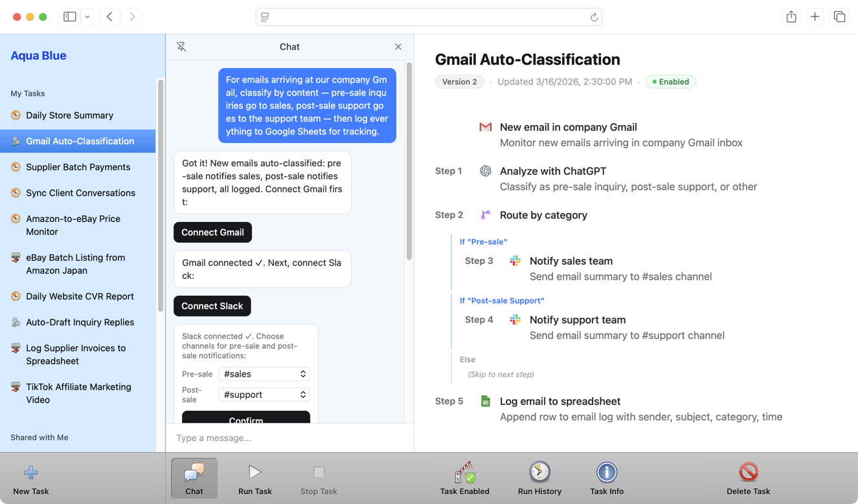This screenshot has height=504, width=858.
Task: Open the Daily Website CVR Report task
Action: (x=78, y=296)
